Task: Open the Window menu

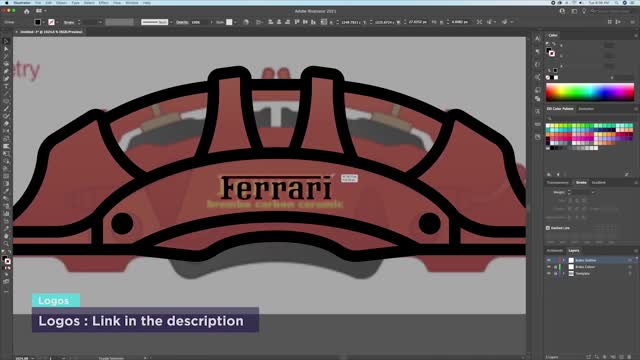Action: click(x=131, y=2)
